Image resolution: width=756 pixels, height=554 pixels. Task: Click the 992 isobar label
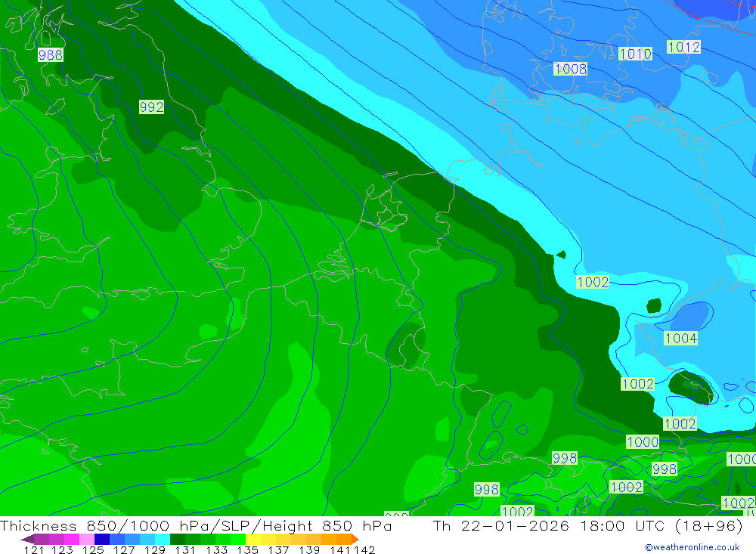pyautogui.click(x=151, y=107)
